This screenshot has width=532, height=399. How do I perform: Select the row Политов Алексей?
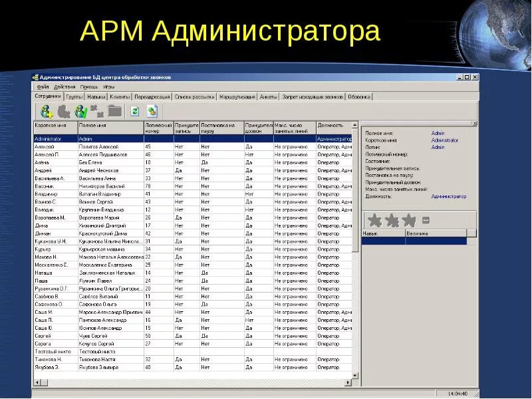pyautogui.click(x=192, y=147)
